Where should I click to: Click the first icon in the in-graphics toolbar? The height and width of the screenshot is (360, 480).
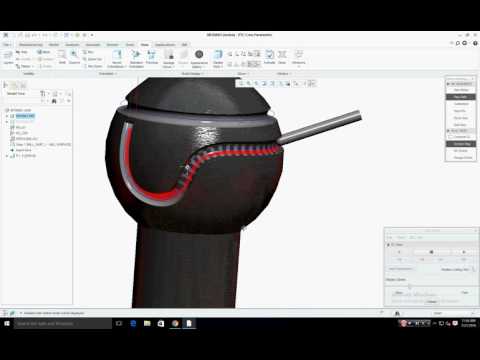point(241,83)
